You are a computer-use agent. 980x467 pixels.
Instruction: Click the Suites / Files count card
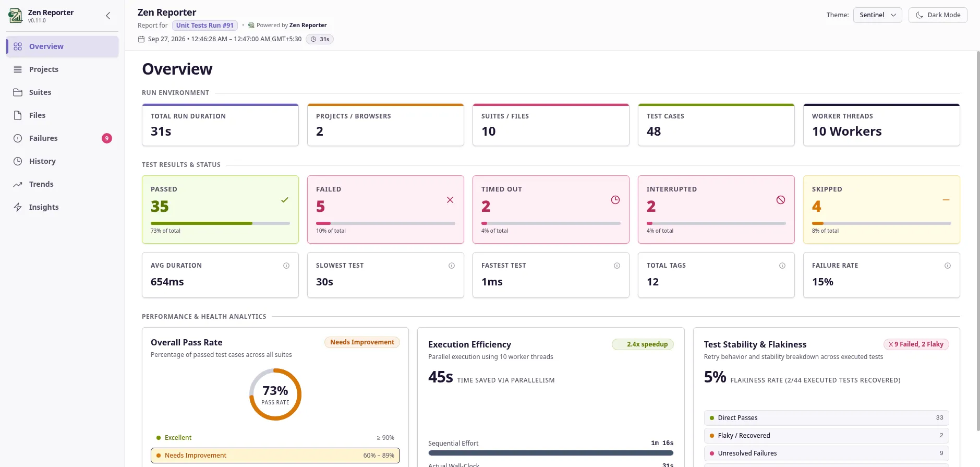[551, 125]
